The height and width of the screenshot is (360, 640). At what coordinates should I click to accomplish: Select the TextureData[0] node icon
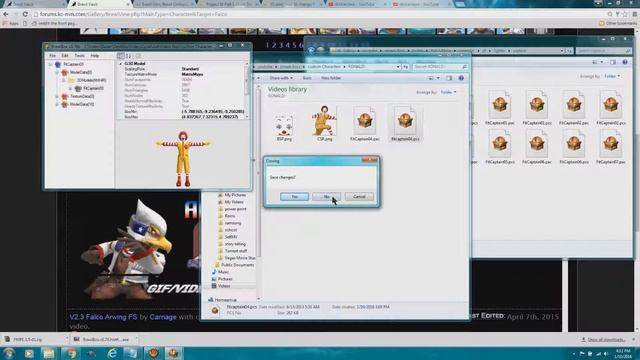(64, 96)
